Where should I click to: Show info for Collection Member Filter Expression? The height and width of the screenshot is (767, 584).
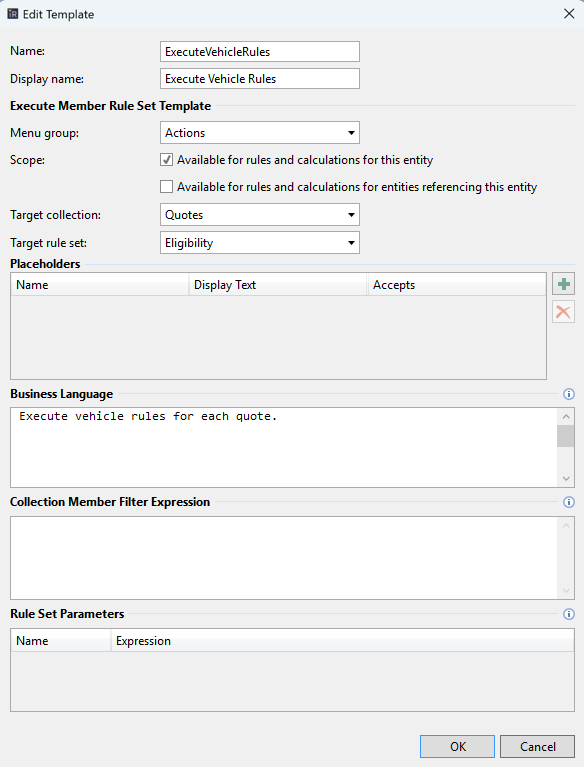click(x=569, y=502)
